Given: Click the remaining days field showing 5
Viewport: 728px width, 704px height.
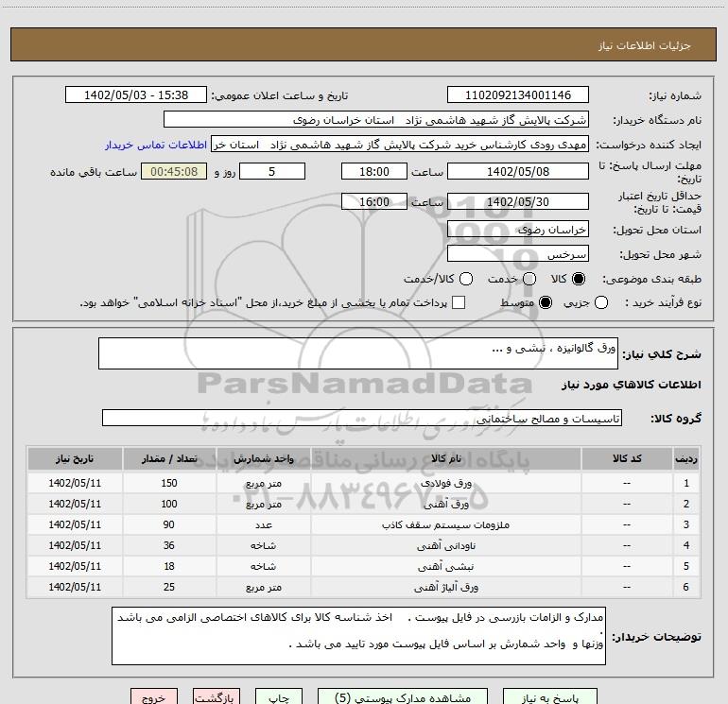Looking at the screenshot, I should click(x=272, y=171).
